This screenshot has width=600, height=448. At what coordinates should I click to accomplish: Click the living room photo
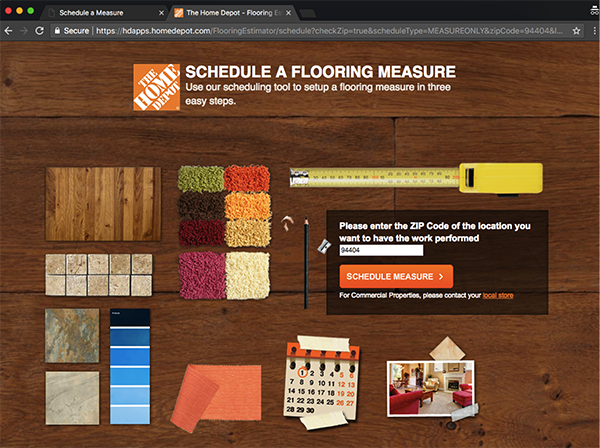pos(430,388)
